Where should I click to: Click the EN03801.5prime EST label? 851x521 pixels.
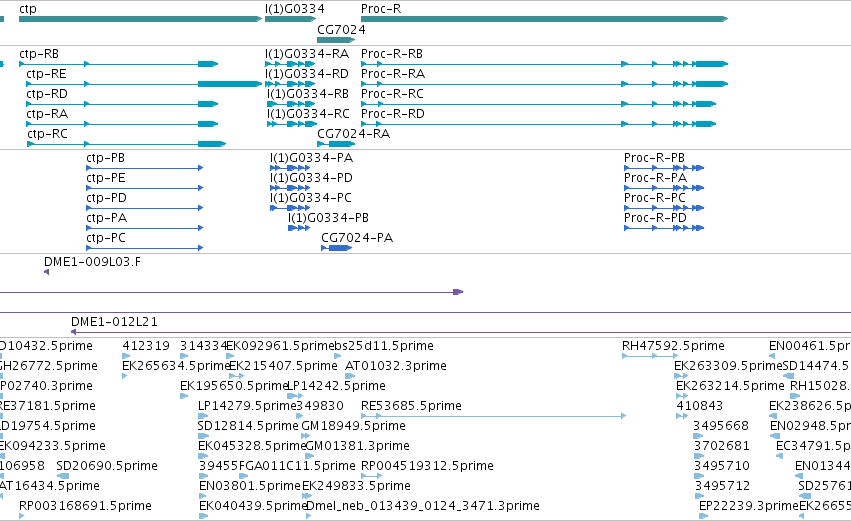(x=250, y=486)
